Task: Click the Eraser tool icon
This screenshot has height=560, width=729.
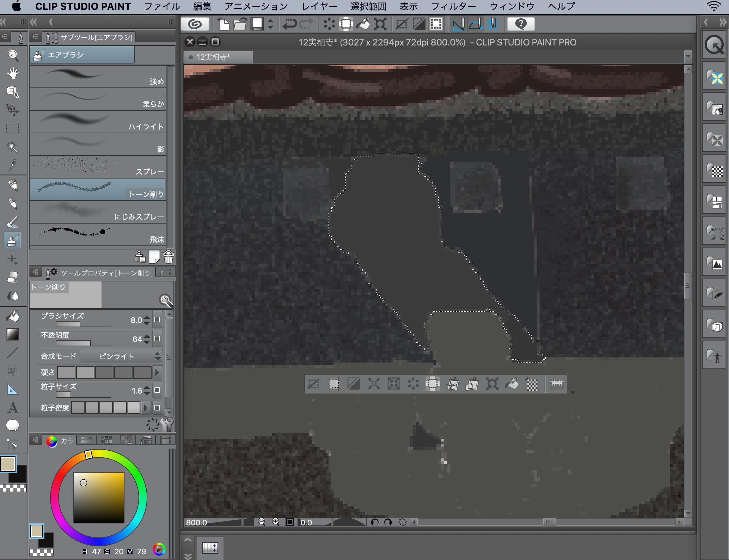Action: [x=13, y=277]
